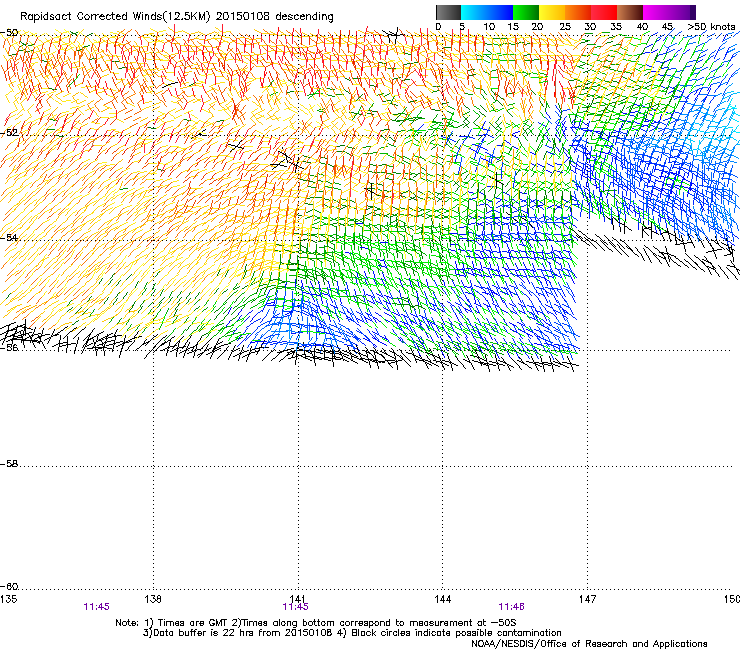The width and height of the screenshot is (740, 650).
Task: Click the purple 11:45 time near longitude 137
Action: pos(96,607)
